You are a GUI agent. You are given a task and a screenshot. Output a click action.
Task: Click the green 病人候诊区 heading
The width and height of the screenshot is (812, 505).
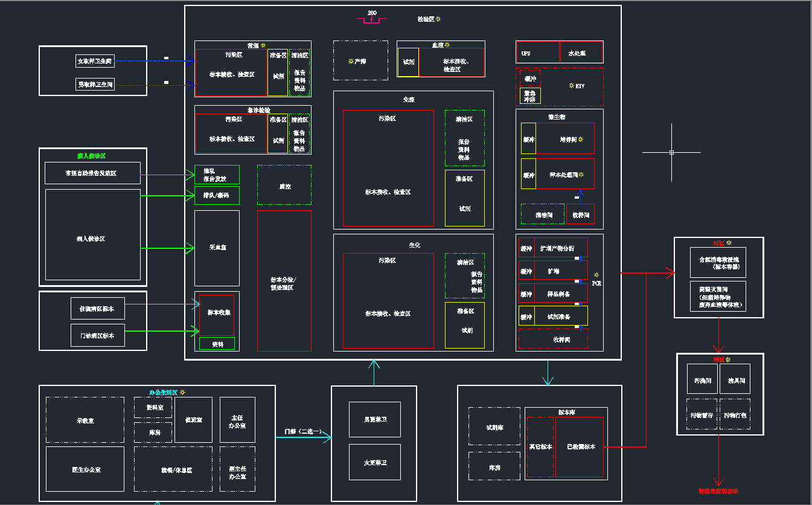tap(92, 156)
